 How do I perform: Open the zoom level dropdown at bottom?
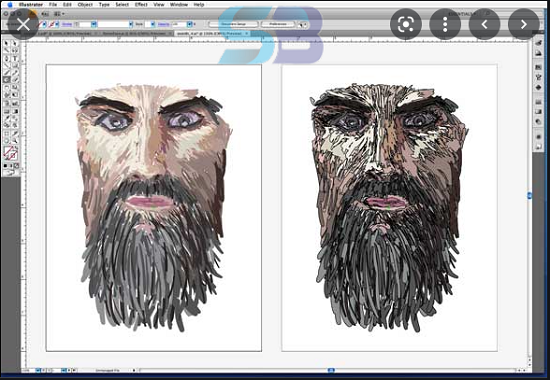tap(38, 370)
